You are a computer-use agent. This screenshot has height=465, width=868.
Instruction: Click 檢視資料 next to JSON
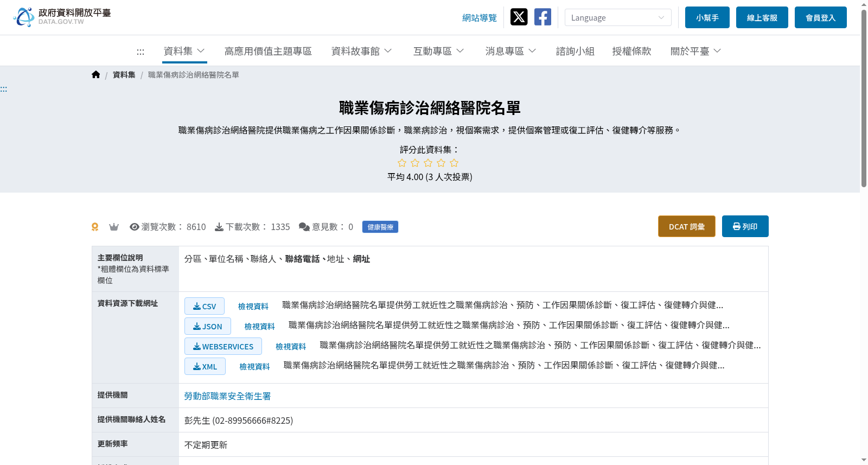tap(260, 327)
